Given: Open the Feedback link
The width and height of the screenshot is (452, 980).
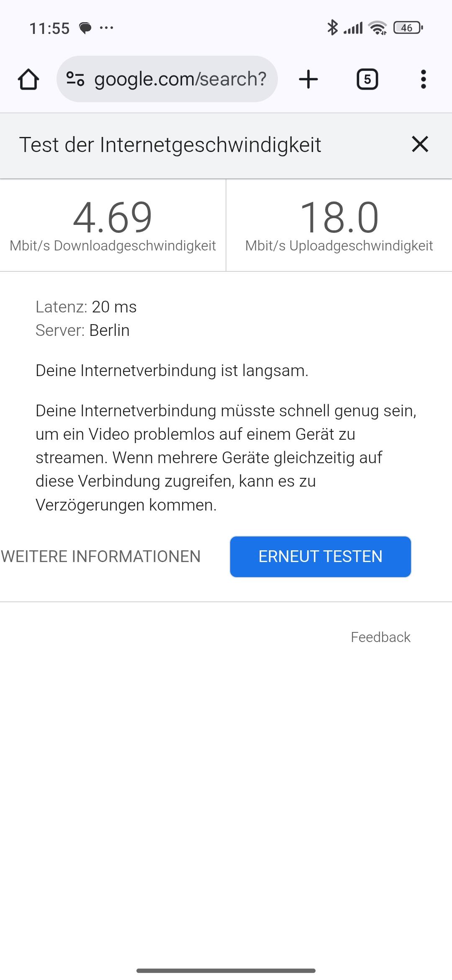Looking at the screenshot, I should 380,637.
